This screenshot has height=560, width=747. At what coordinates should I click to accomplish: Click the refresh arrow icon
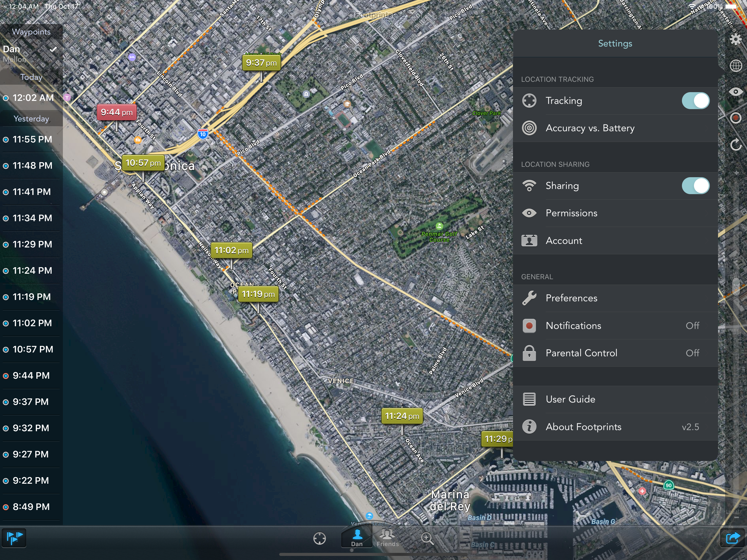736,145
